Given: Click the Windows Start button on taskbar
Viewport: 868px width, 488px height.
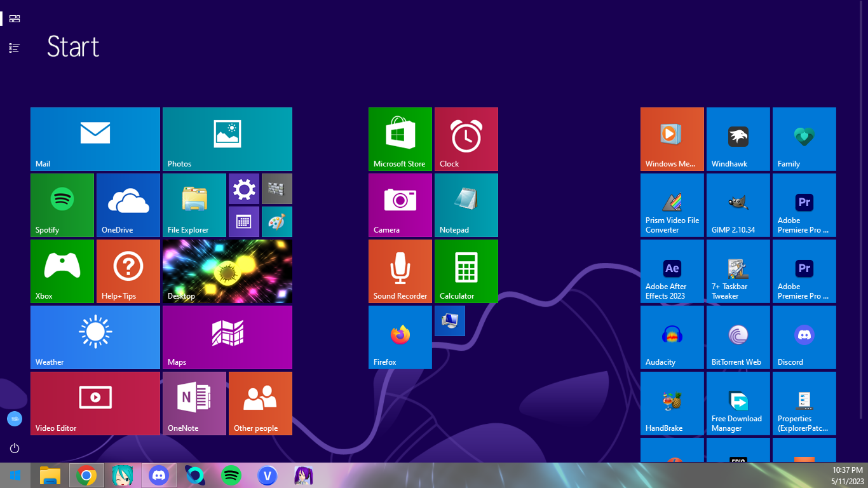Looking at the screenshot, I should [15, 475].
